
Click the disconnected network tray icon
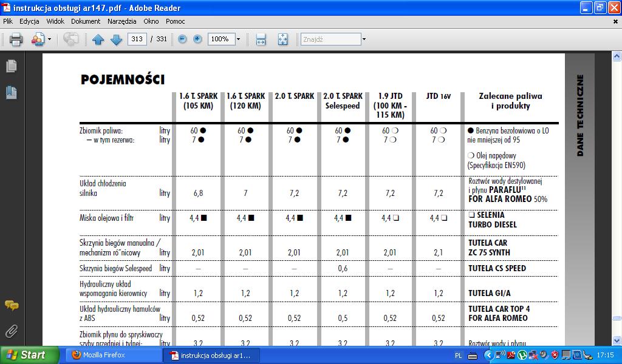(533, 355)
